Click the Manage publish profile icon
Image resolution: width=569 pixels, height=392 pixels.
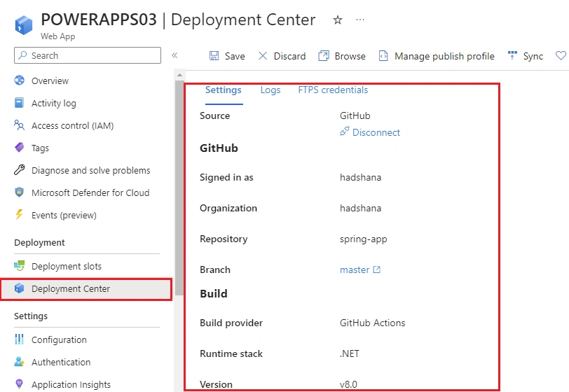[383, 56]
